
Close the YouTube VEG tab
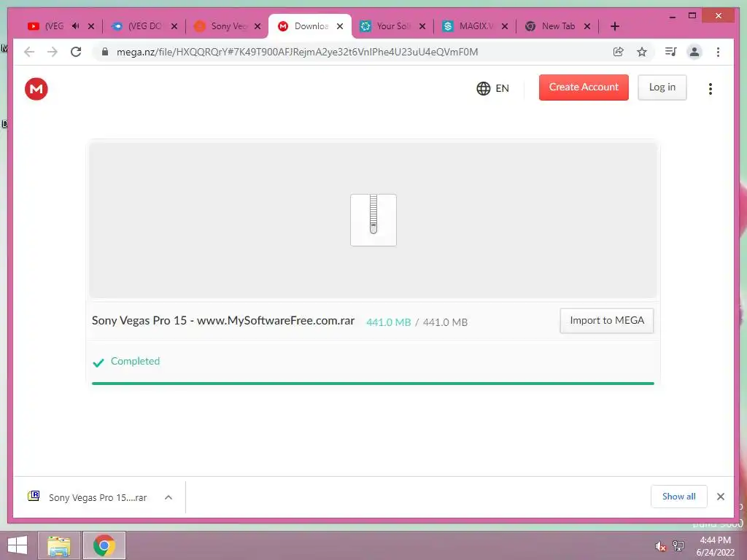pos(91,26)
